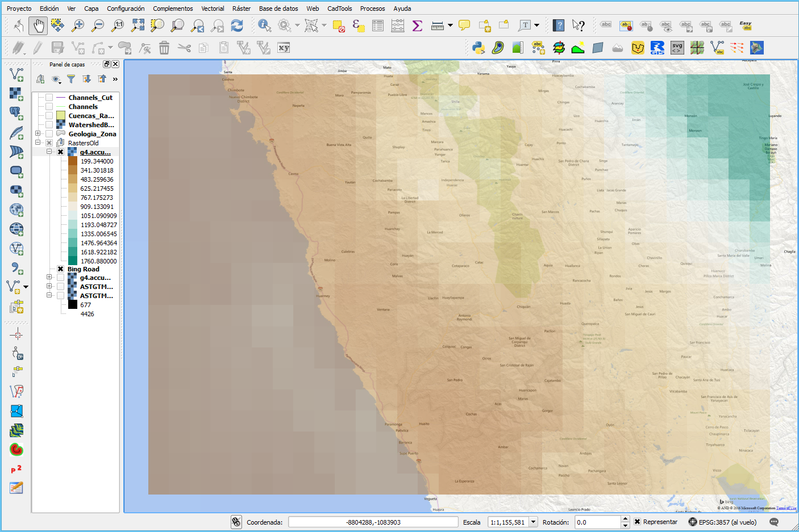Click the Coordenada input field
This screenshot has width=799, height=532.
(373, 522)
